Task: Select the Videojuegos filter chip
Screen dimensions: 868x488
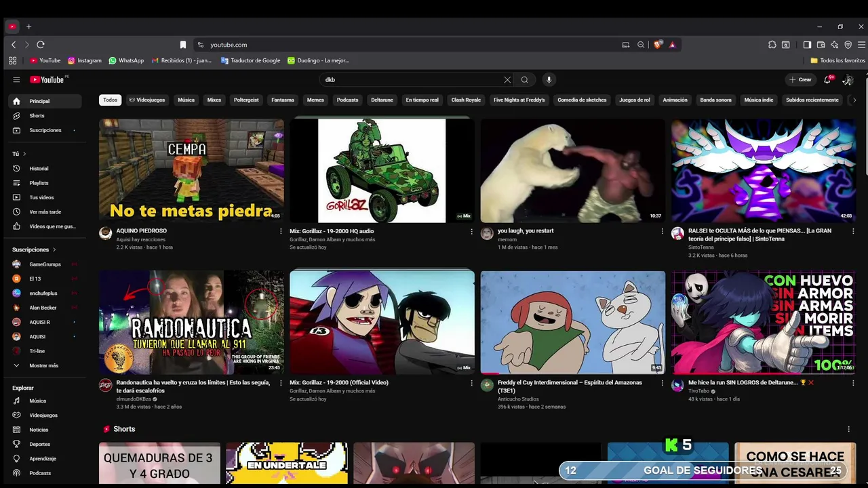Action: pyautogui.click(x=147, y=100)
